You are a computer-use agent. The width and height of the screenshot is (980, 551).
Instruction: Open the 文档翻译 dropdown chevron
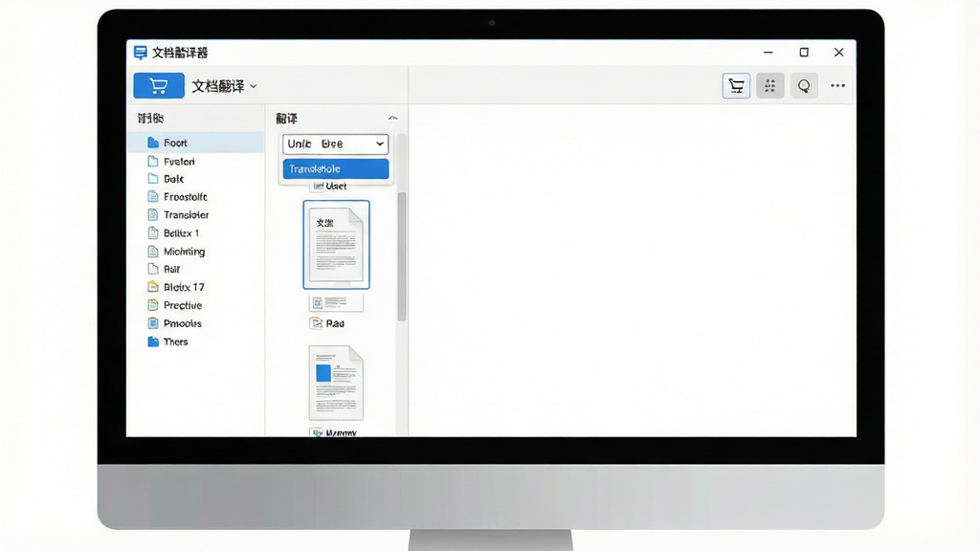tap(253, 86)
